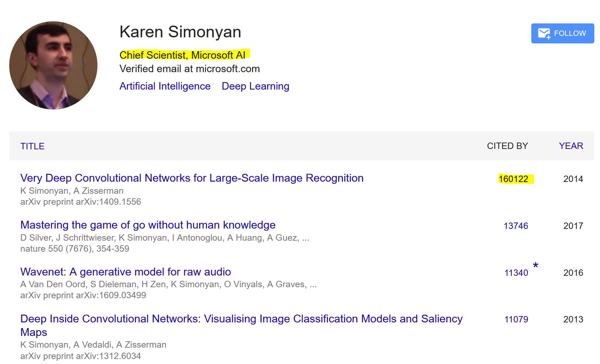This screenshot has height=364, width=600.
Task: Click the Cited By column header
Action: 508,146
